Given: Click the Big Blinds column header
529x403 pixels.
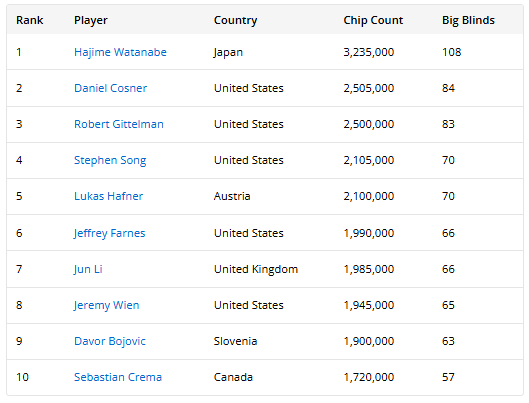Looking at the screenshot, I should click(468, 21).
